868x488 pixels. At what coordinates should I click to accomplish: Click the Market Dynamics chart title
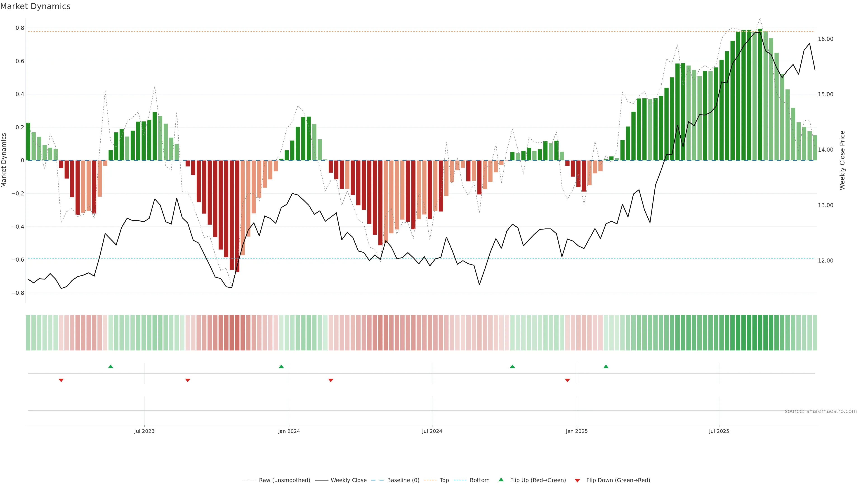pyautogui.click(x=35, y=6)
